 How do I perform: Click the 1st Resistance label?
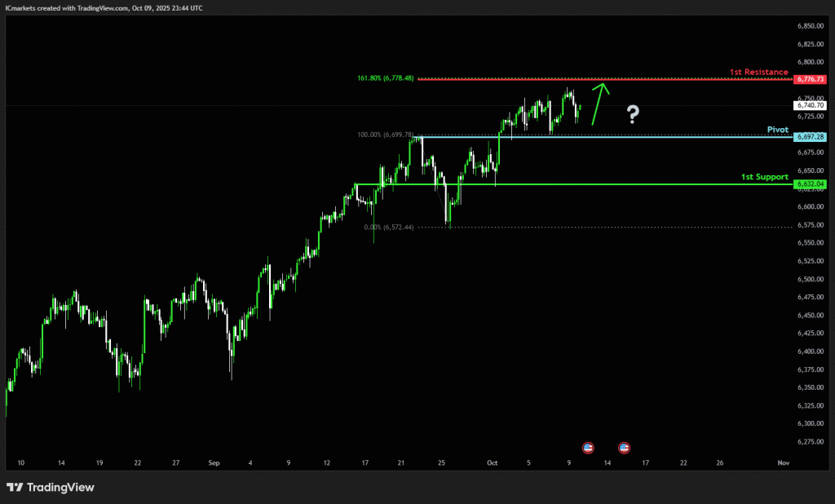click(758, 72)
